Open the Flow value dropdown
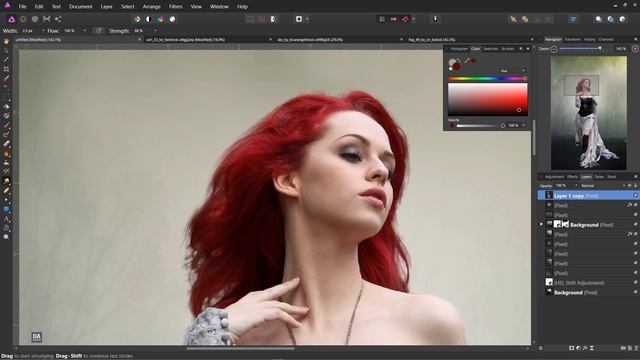The height and width of the screenshot is (360, 640). (84, 31)
